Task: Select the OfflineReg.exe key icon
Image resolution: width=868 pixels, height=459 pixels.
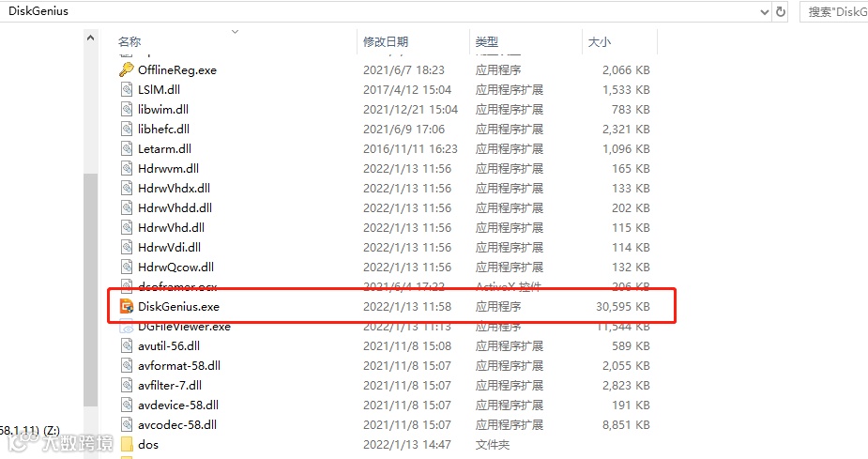Action: 127,69
